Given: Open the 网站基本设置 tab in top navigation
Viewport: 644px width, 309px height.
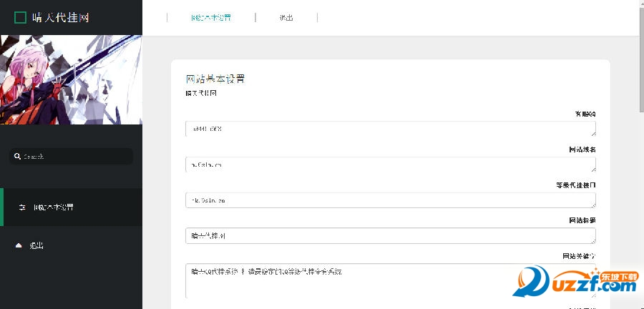Looking at the screenshot, I should pyautogui.click(x=211, y=18).
